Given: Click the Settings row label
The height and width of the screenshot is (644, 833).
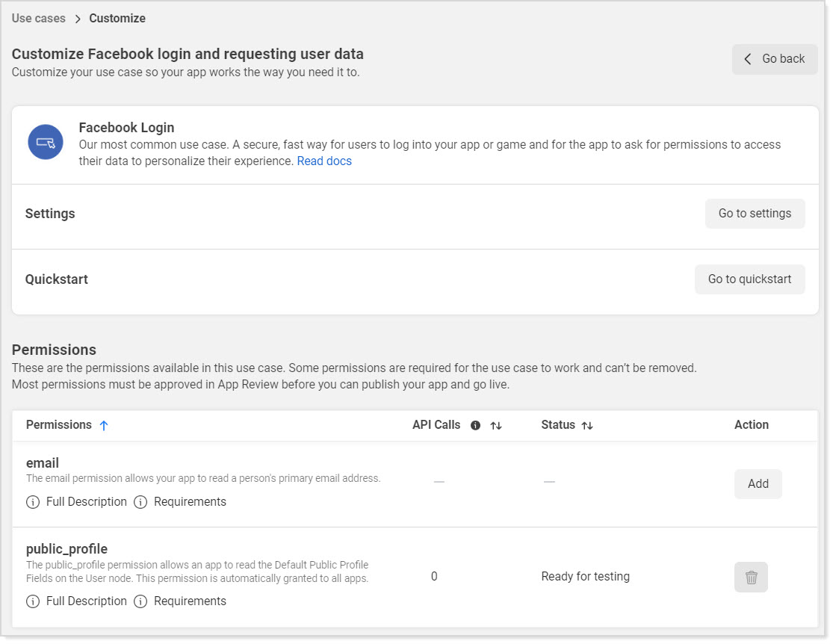Looking at the screenshot, I should click(50, 214).
